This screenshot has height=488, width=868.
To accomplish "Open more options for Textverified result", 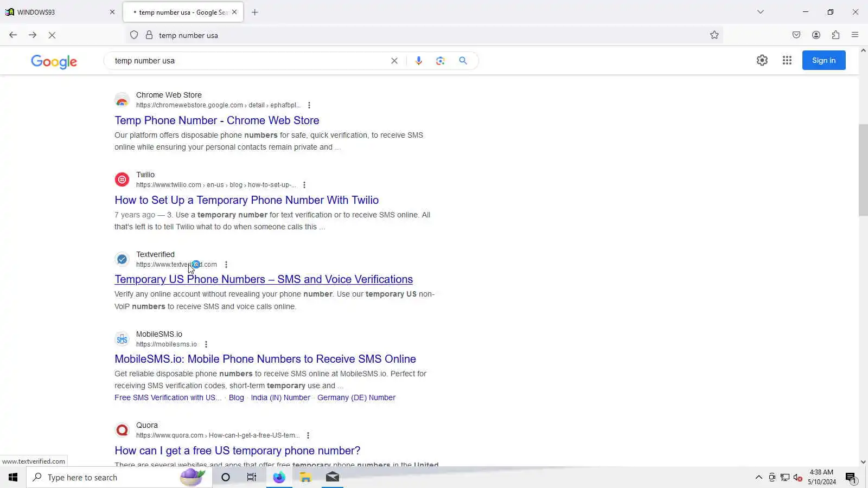I will [226, 265].
